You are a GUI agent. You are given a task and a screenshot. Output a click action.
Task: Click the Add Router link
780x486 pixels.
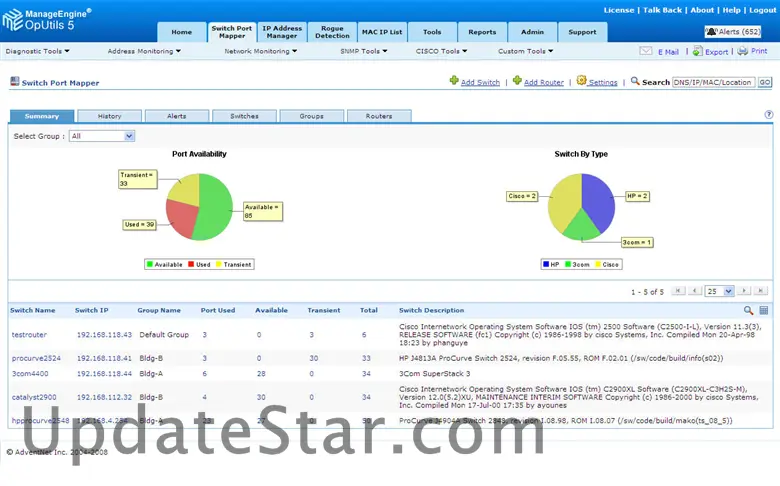tap(544, 83)
